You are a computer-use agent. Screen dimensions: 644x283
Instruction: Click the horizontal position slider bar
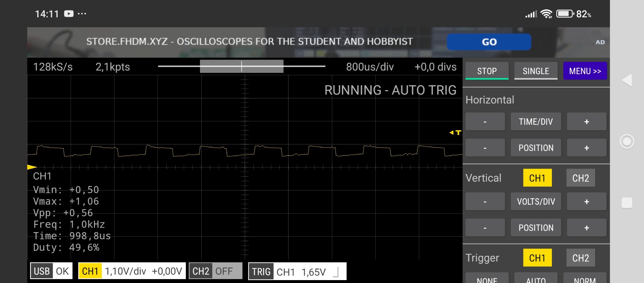tap(241, 66)
